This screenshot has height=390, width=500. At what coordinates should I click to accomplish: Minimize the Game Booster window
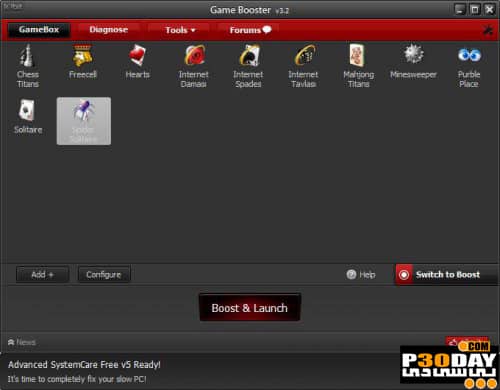460,9
